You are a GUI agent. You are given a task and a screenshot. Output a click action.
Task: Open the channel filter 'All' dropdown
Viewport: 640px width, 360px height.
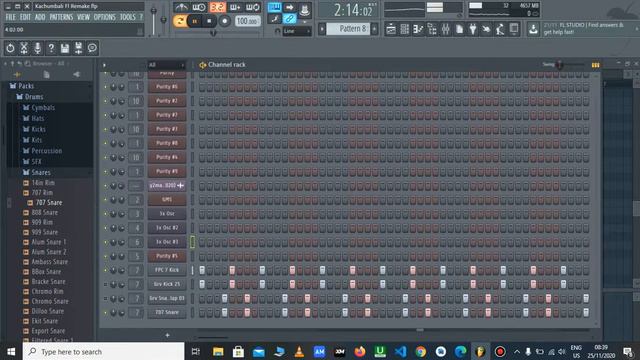(167, 65)
